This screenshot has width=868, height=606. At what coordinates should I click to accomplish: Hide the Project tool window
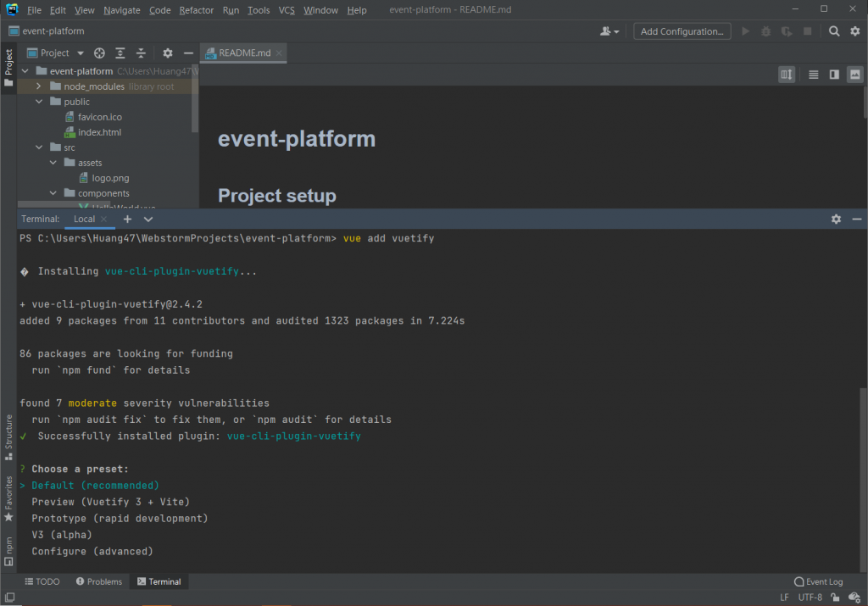(x=188, y=53)
